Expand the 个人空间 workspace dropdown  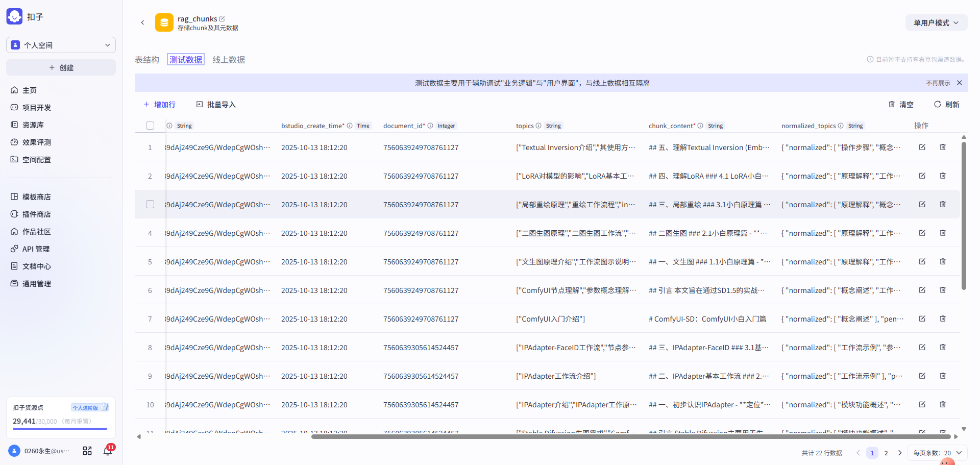tap(61, 45)
